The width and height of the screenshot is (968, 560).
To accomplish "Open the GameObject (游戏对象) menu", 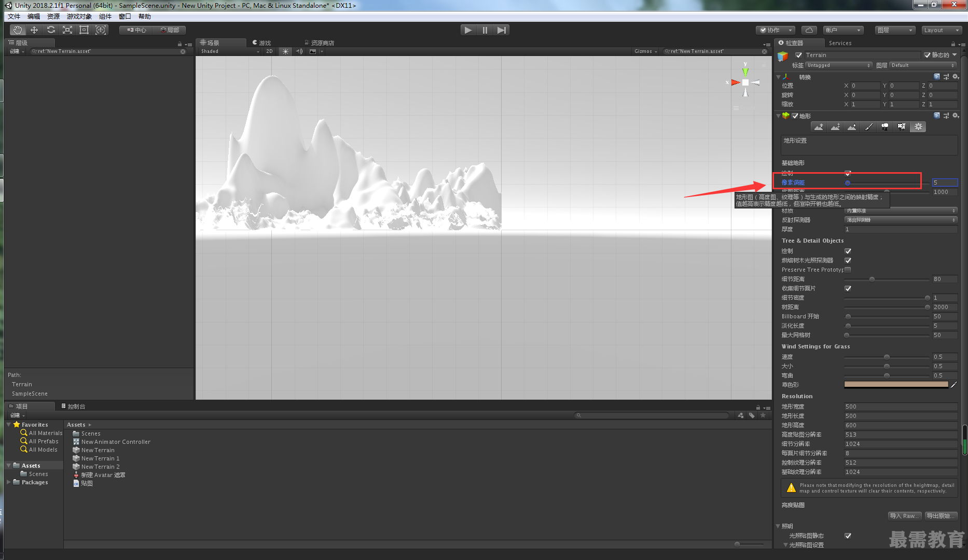I will pos(79,17).
